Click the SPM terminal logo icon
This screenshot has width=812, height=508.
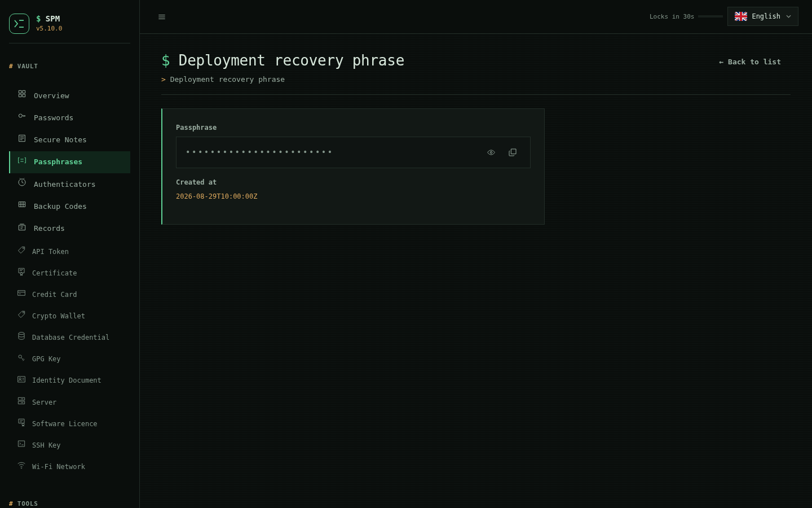coord(19,24)
